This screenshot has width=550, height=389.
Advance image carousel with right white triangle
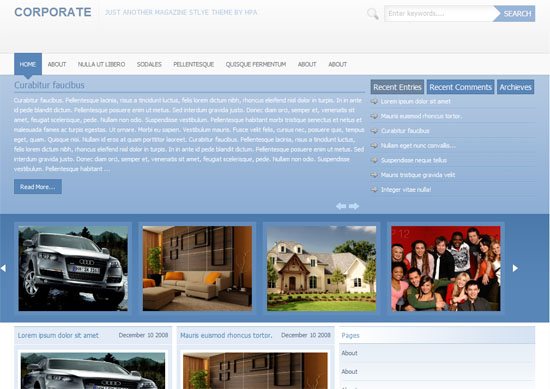[x=515, y=268]
